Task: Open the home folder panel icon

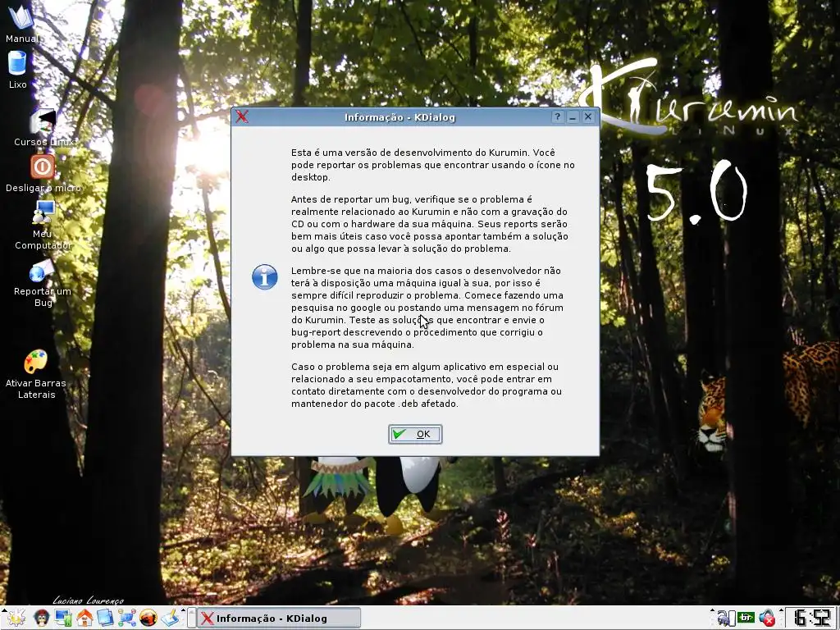Action: click(84, 619)
